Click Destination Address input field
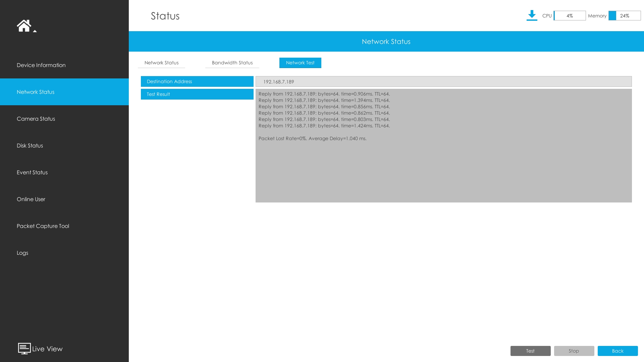The height and width of the screenshot is (362, 644). tap(443, 81)
